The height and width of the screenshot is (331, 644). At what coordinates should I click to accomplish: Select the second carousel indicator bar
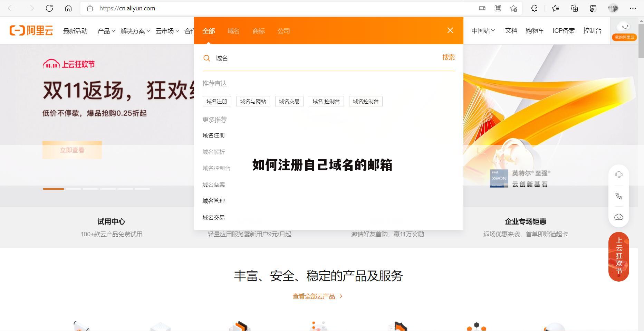tap(73, 189)
